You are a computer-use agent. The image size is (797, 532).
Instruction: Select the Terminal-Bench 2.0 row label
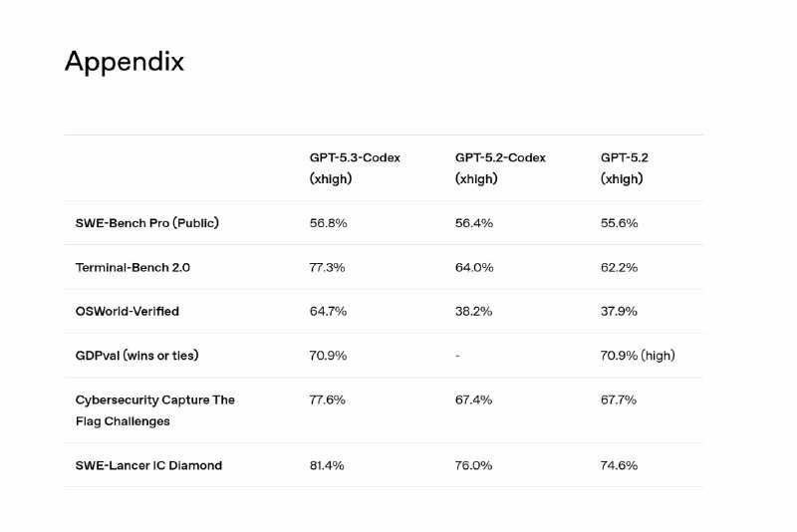(x=133, y=267)
